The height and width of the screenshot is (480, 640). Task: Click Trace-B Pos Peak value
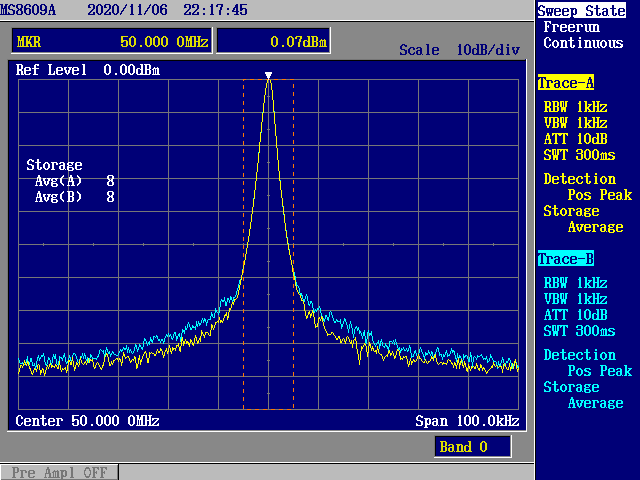(600, 371)
